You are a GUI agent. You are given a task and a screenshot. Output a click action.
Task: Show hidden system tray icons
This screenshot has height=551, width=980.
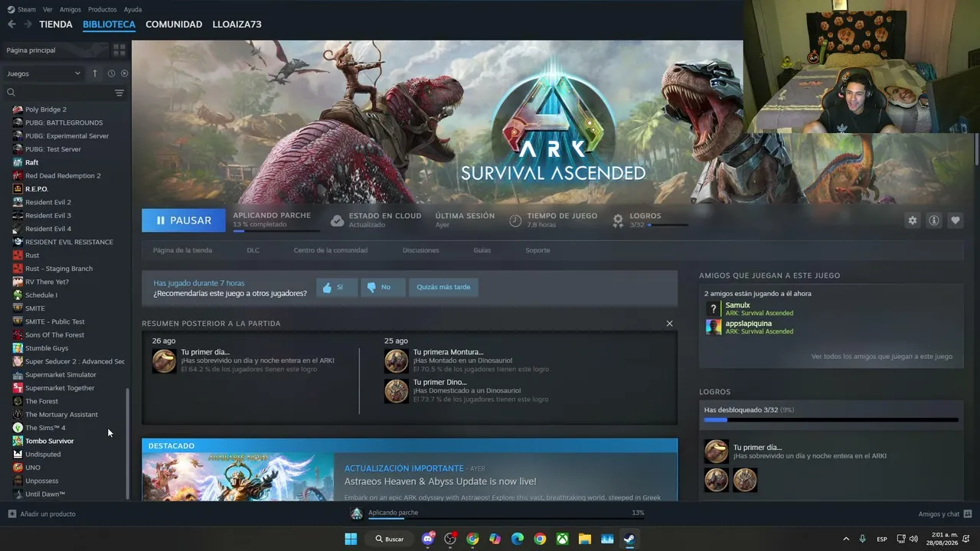pos(846,539)
